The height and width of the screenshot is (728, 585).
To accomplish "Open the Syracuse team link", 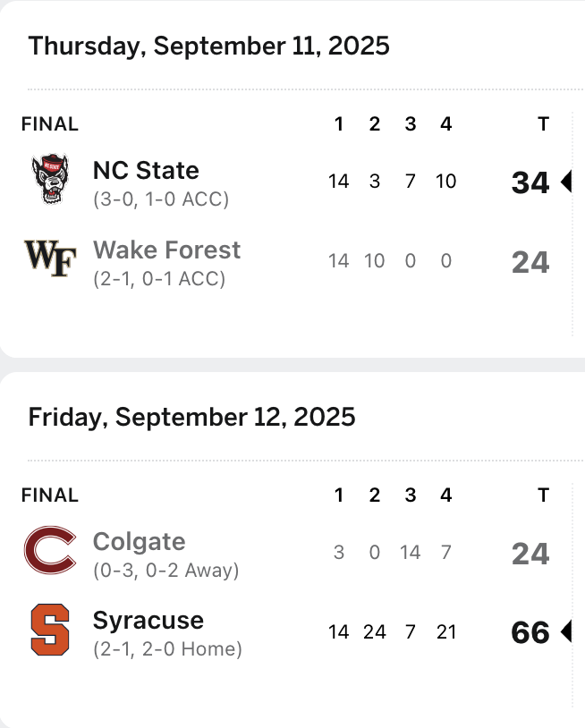I will click(148, 620).
